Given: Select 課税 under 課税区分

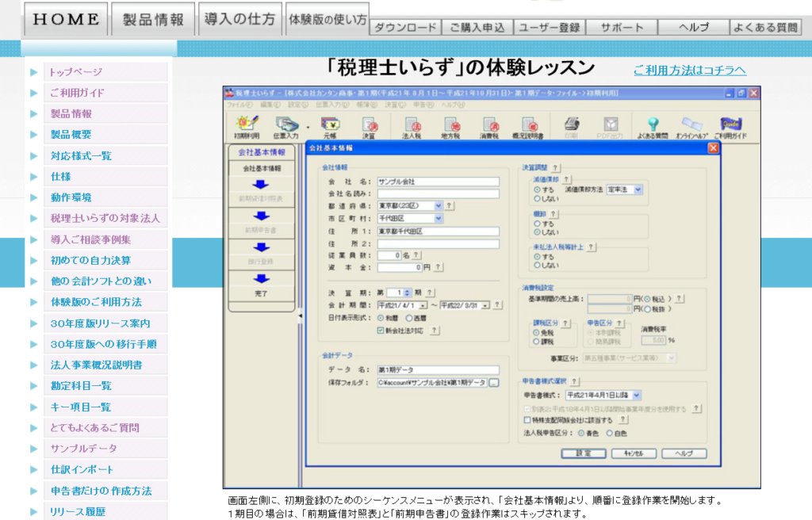Looking at the screenshot, I should [537, 342].
